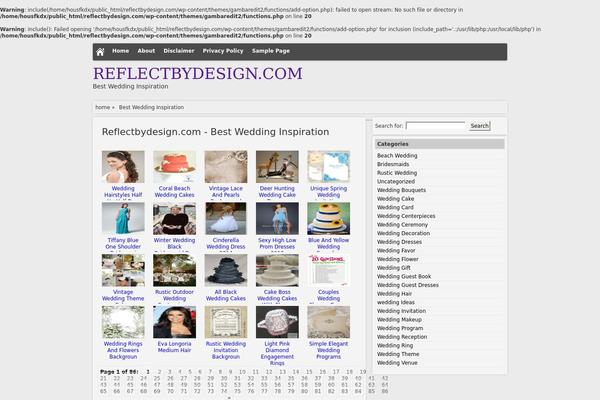Open the Beach Wedding category
This screenshot has width=600, height=400.
point(397,156)
